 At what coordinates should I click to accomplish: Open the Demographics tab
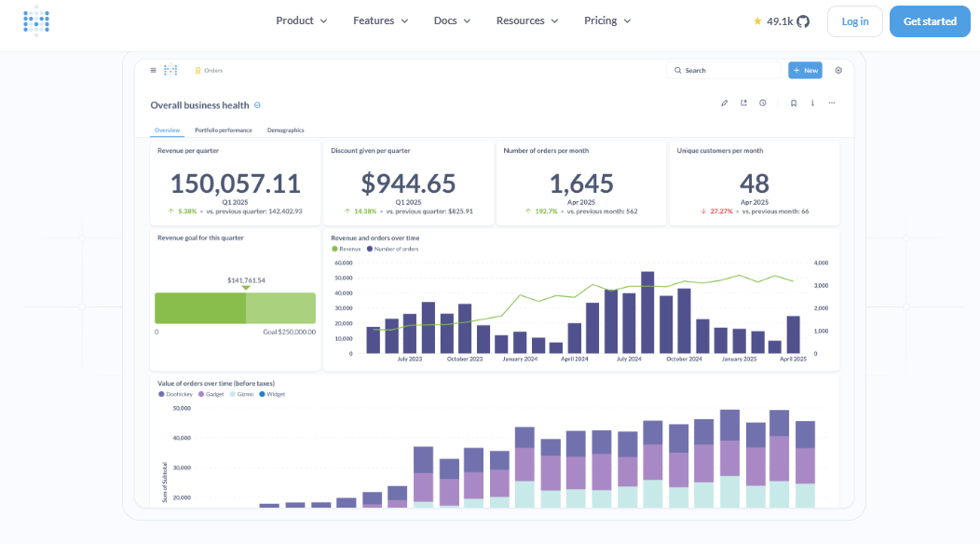point(286,130)
